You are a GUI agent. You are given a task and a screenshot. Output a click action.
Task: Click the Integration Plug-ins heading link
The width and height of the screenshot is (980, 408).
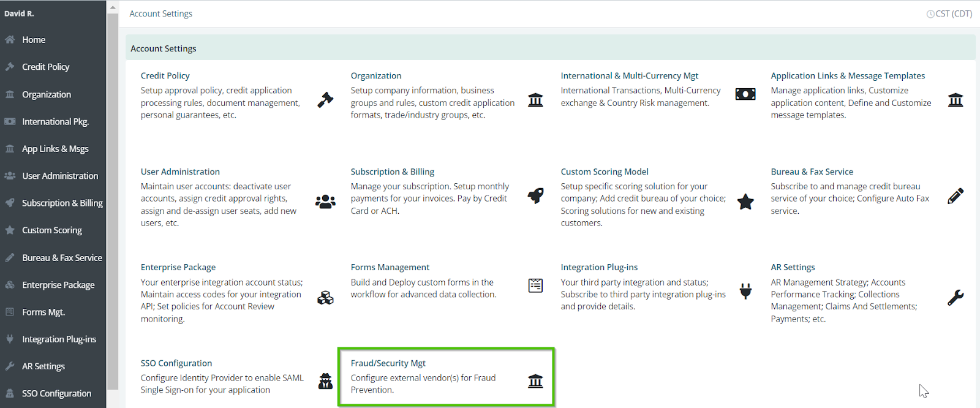pos(599,267)
